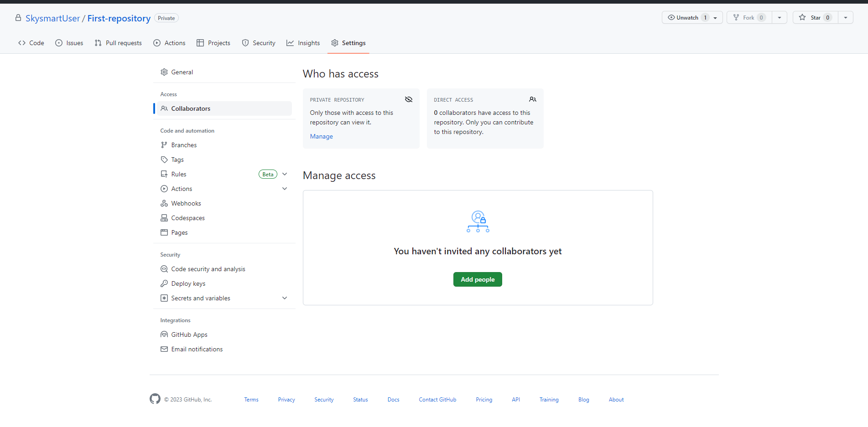Image resolution: width=868 pixels, height=427 pixels.
Task: Click the GitHub logo in footer
Action: point(155,399)
